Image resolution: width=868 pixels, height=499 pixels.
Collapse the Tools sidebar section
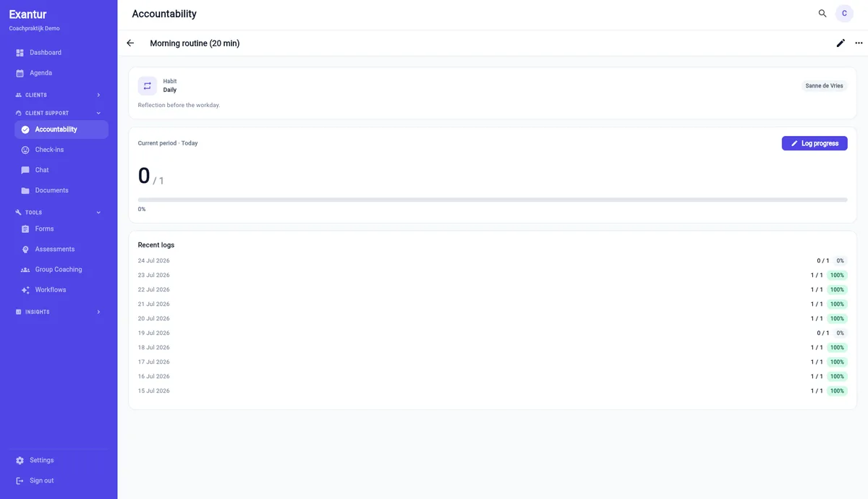tap(59, 213)
